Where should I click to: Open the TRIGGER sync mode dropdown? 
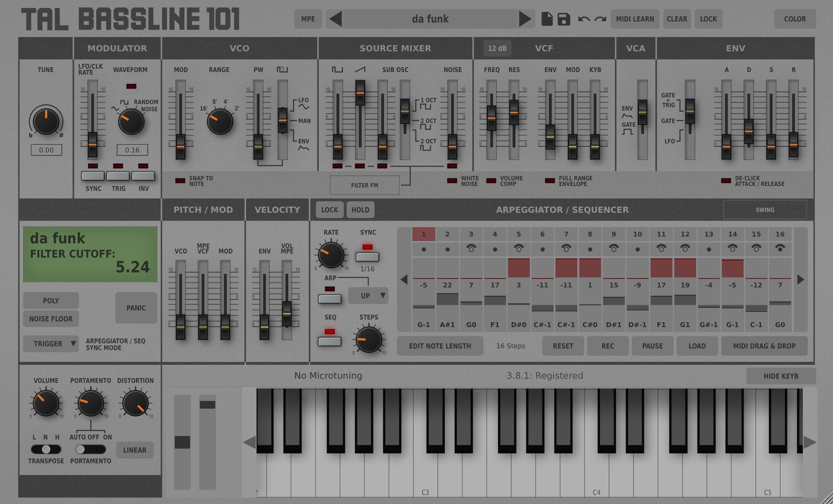[51, 344]
